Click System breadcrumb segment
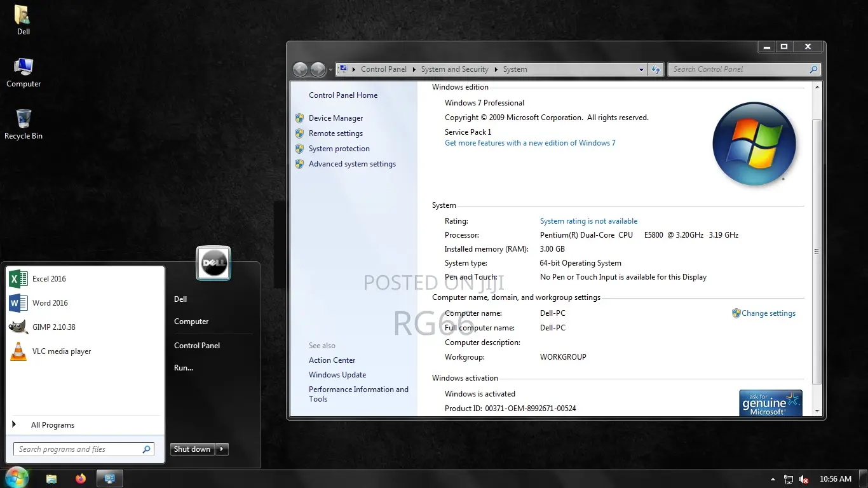Viewport: 868px width, 488px height. 515,69
